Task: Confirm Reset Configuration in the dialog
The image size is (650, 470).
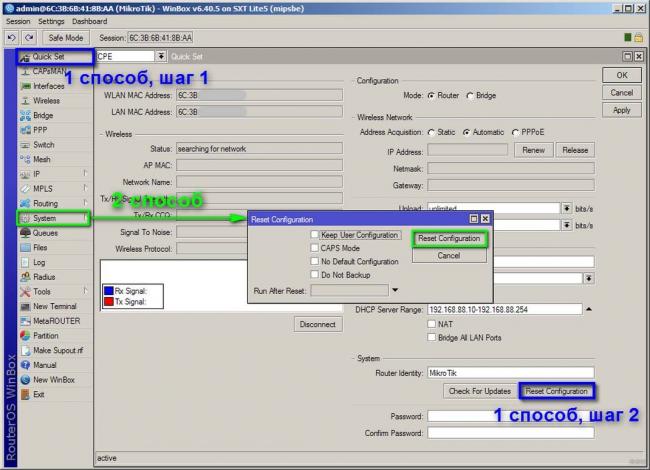Action: (x=449, y=239)
